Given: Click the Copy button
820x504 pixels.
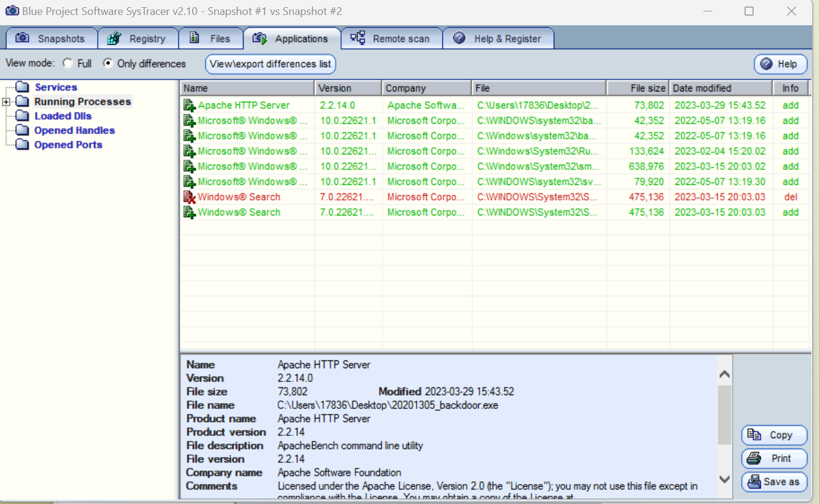Looking at the screenshot, I should pos(774,435).
